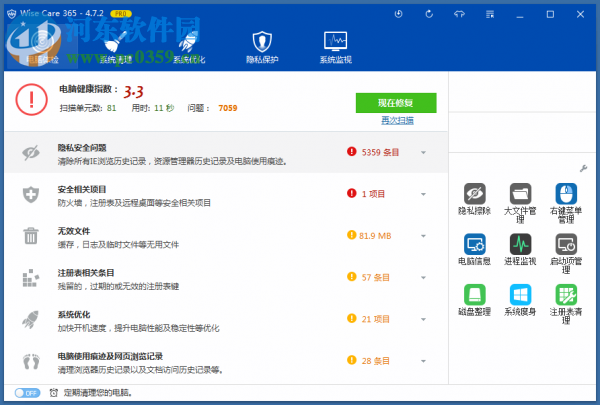This screenshot has width=600, height=405.
Task: Click the Wise Care 365 logo icon
Action: click(11, 14)
